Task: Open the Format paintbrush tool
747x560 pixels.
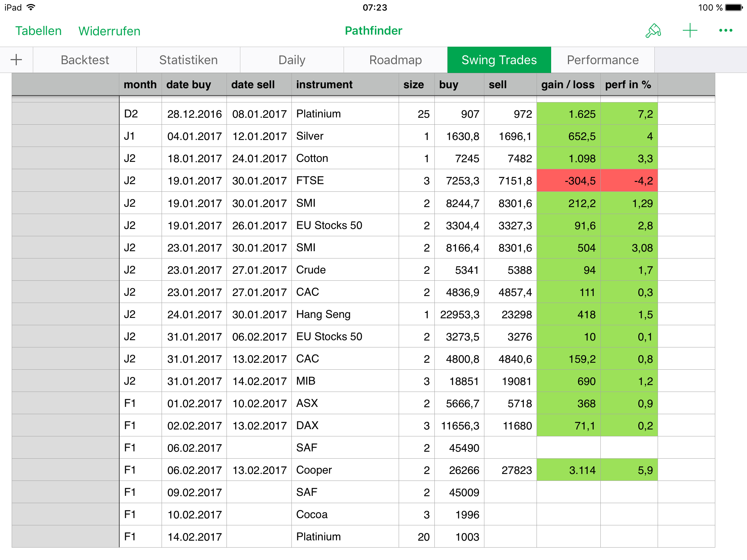Action: 653,31
